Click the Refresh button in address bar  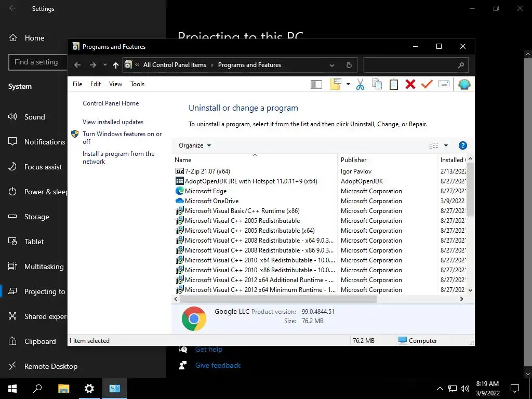(x=349, y=65)
